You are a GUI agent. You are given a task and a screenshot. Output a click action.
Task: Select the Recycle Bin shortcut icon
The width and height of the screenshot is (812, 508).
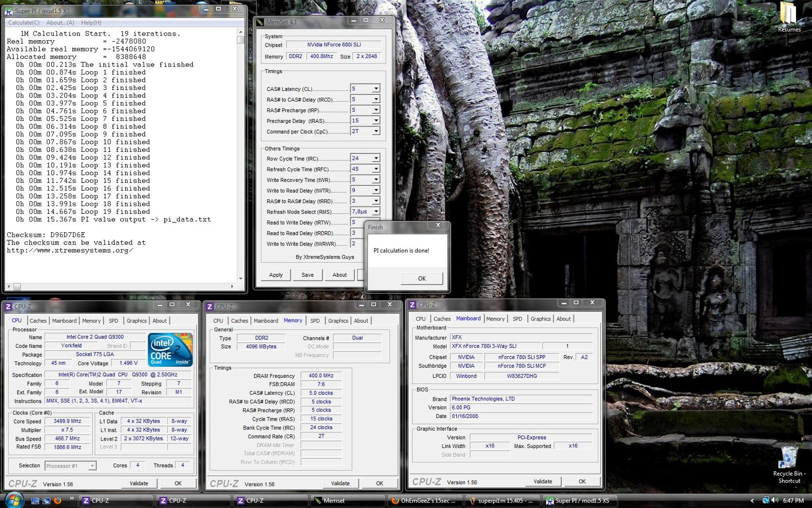click(789, 465)
